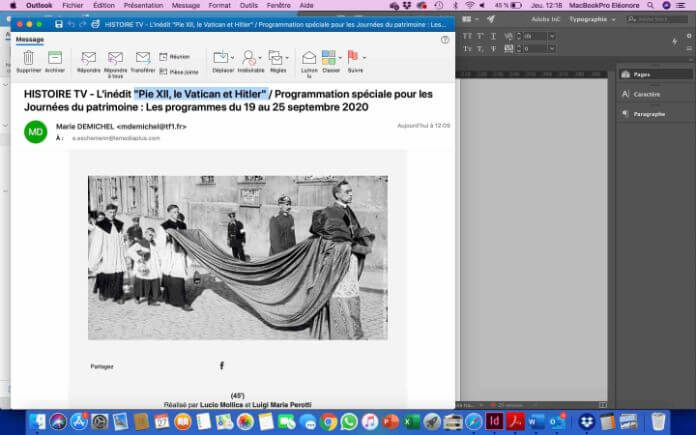Click the Outlook app menu
This screenshot has width=696, height=435.
pos(39,5)
